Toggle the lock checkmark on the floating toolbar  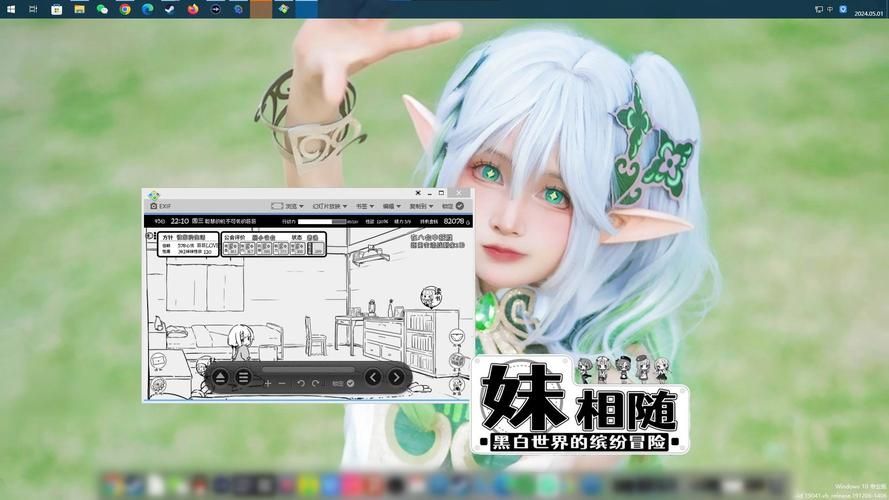point(350,384)
